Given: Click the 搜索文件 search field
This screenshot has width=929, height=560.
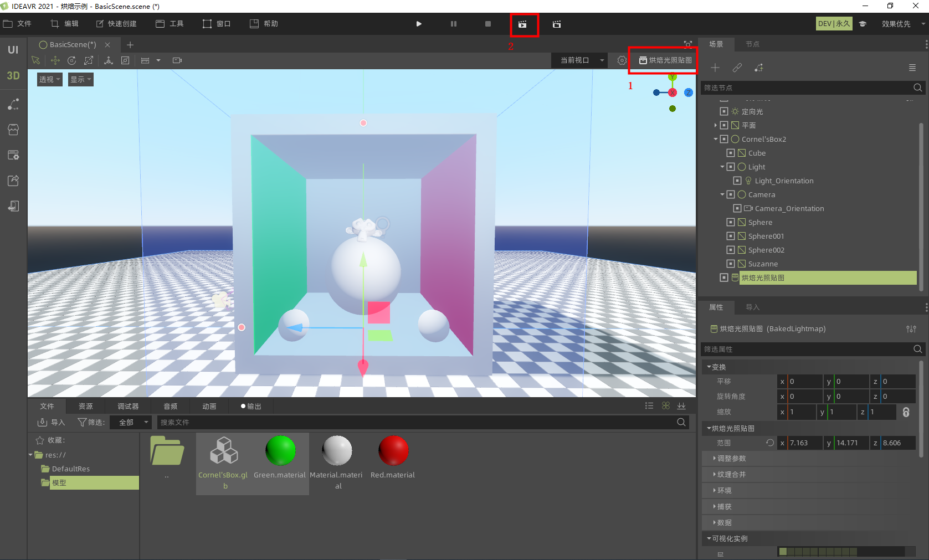Looking at the screenshot, I should coord(415,422).
